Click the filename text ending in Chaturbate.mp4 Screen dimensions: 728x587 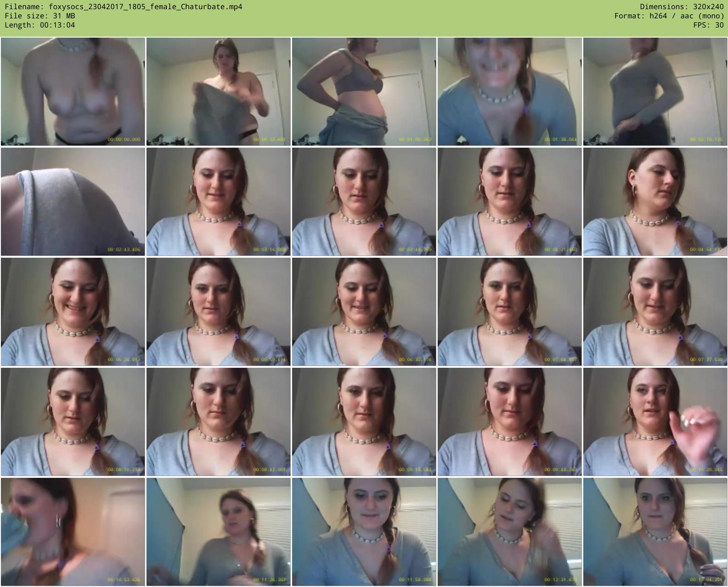[124, 6]
